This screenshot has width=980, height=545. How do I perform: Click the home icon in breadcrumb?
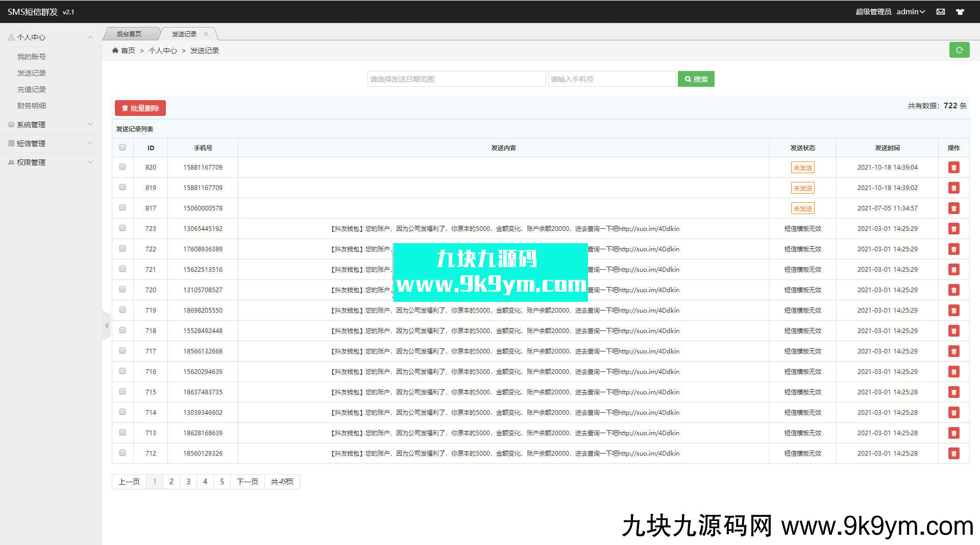click(x=115, y=51)
